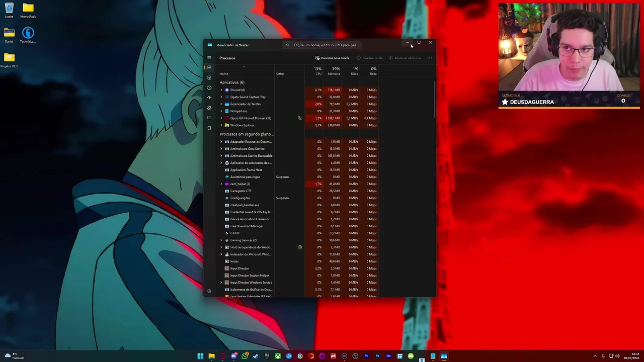Select the Iniciar process row
This screenshot has height=362, width=644.
[x=298, y=261]
